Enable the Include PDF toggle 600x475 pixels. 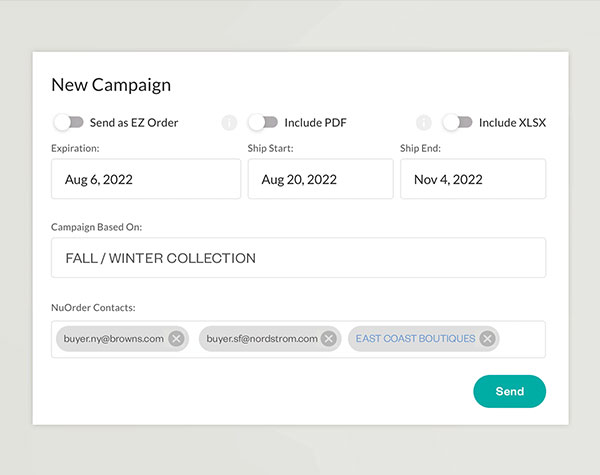coord(263,122)
